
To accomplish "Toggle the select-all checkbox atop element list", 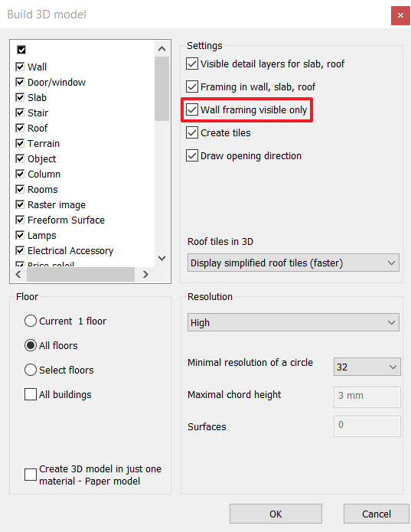I will point(21,50).
